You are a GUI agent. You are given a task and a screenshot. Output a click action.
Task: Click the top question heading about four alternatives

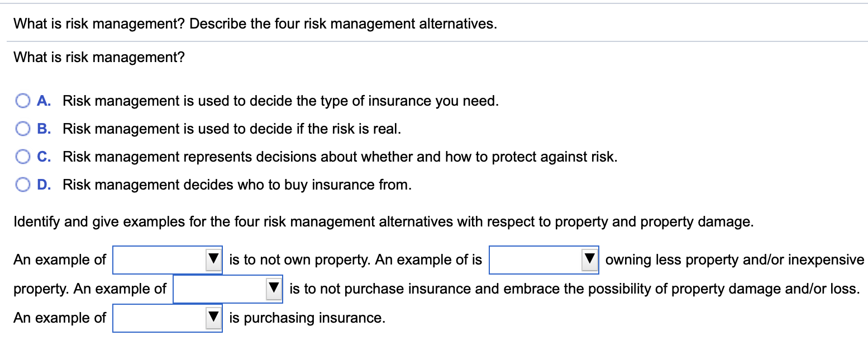(x=255, y=25)
